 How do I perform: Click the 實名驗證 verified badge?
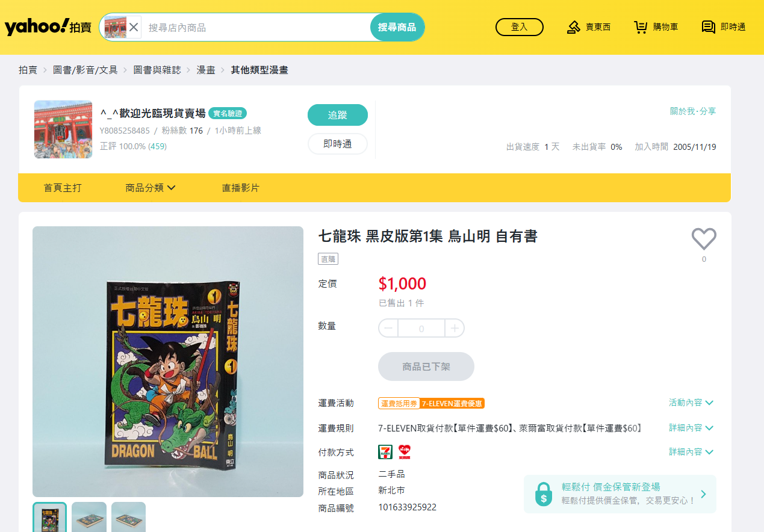[x=228, y=113]
